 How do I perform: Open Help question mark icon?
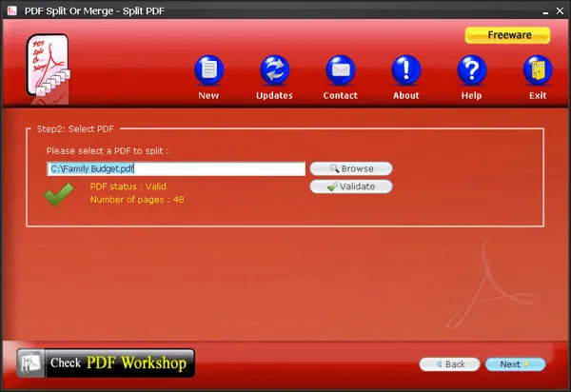472,69
